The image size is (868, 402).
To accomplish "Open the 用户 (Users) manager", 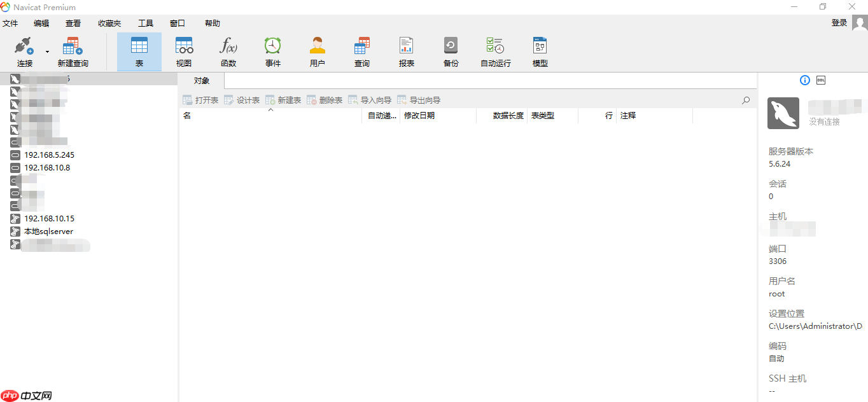I will tap(317, 51).
